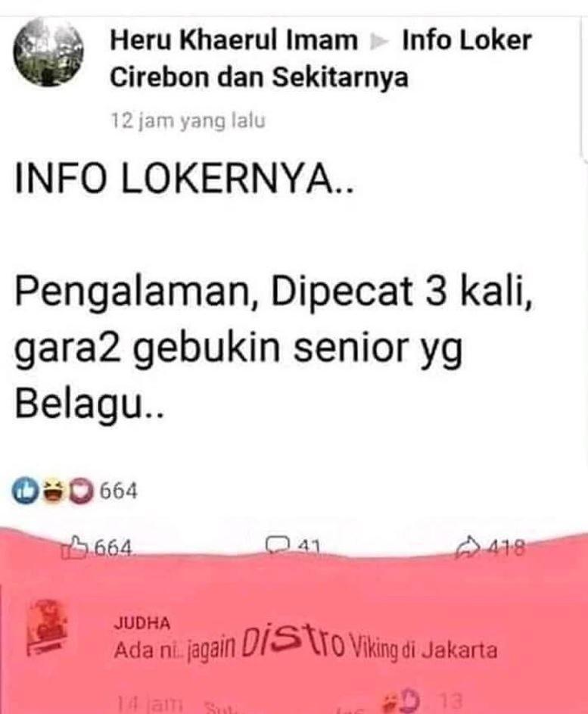This screenshot has width=588, height=714.
Task: Click the Love heart reaction icon
Action: click(x=81, y=491)
